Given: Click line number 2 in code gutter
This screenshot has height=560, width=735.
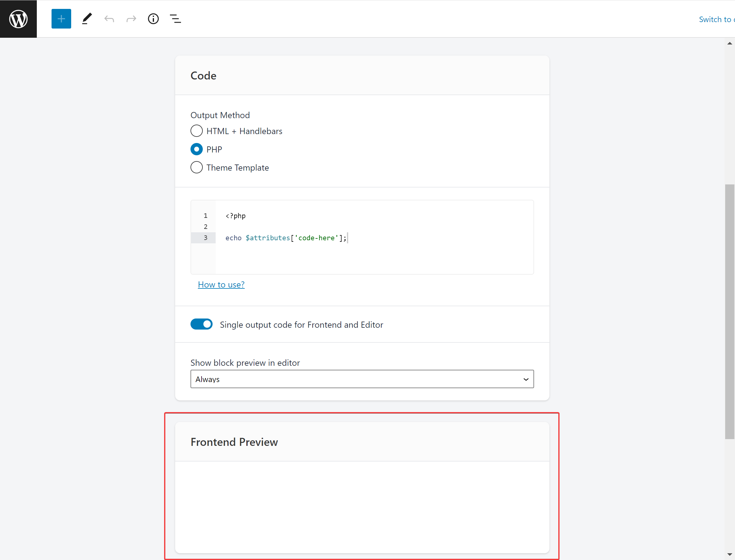Looking at the screenshot, I should [206, 227].
